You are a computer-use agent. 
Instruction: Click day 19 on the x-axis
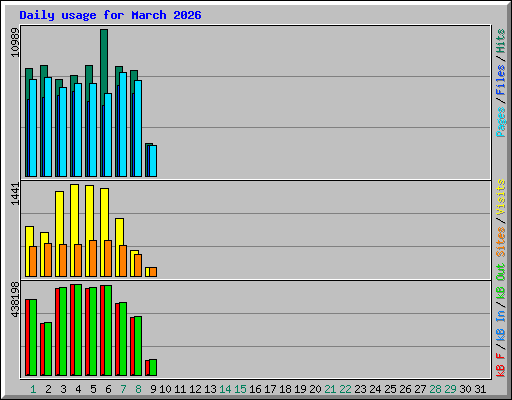click(300, 389)
